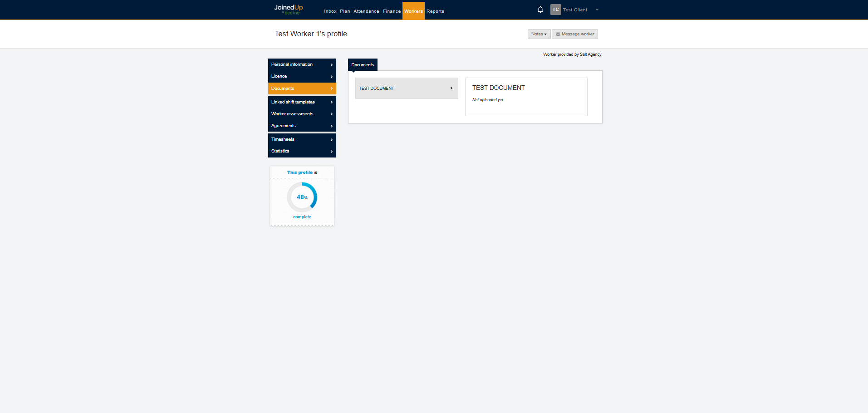Expand the Test Client account dropdown arrow
This screenshot has height=413, width=868.
(x=597, y=10)
